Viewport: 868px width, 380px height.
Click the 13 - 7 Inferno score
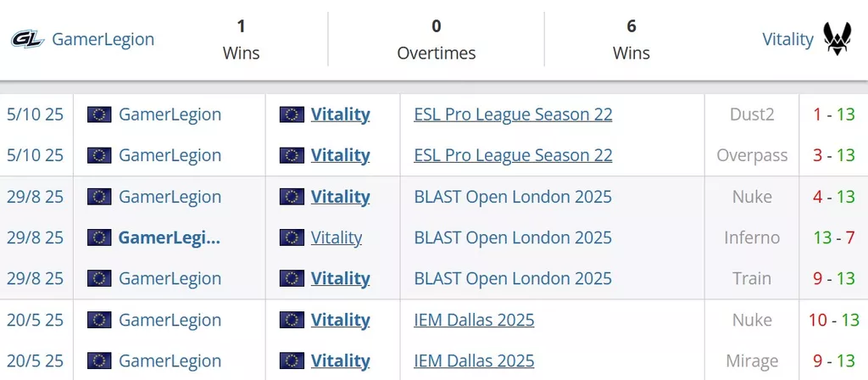[x=833, y=237]
